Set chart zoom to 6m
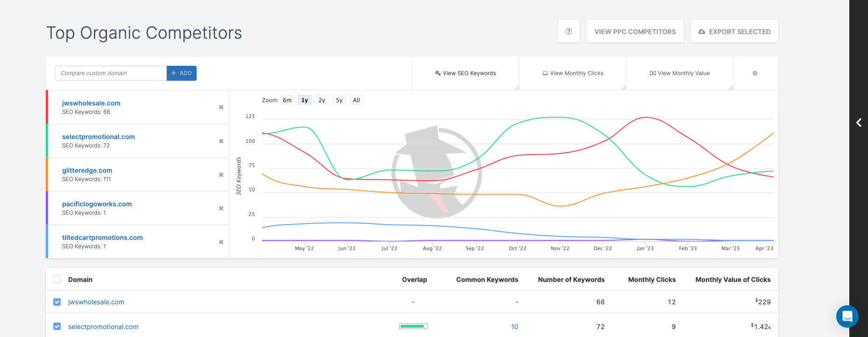868x337 pixels. [287, 100]
